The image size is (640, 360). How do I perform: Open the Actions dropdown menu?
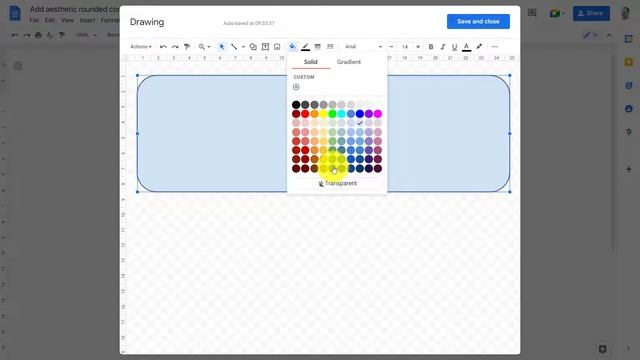coord(141,47)
